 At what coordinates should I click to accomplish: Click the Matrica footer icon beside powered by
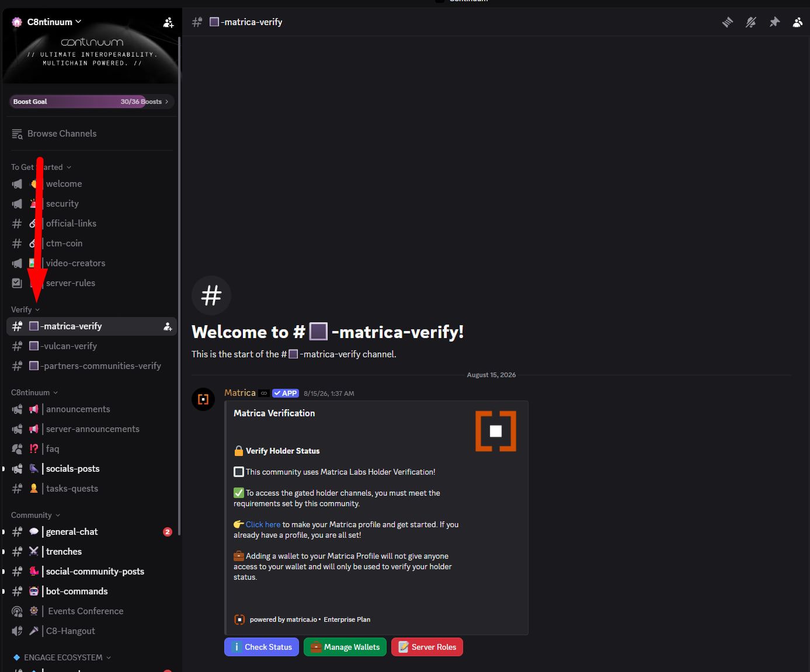(x=239, y=619)
